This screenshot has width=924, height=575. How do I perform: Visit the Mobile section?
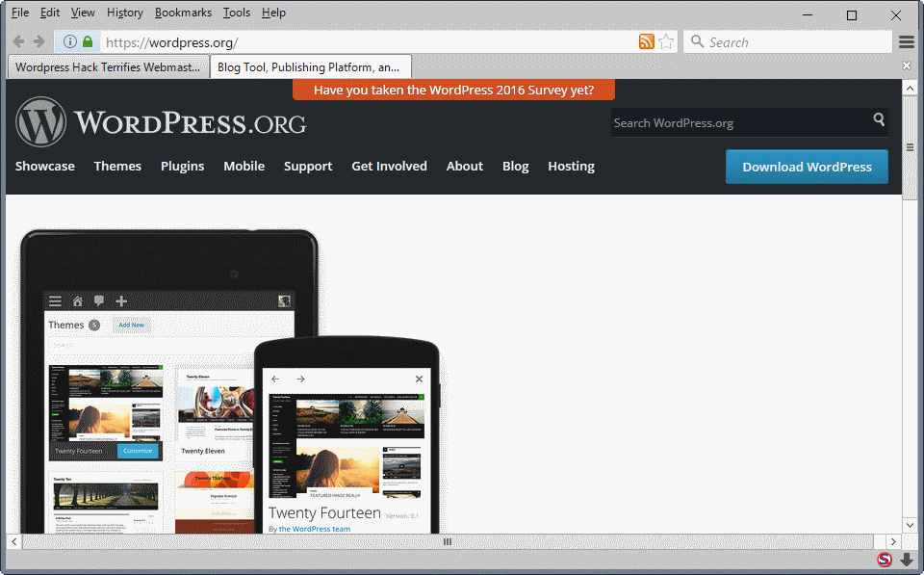[244, 167]
